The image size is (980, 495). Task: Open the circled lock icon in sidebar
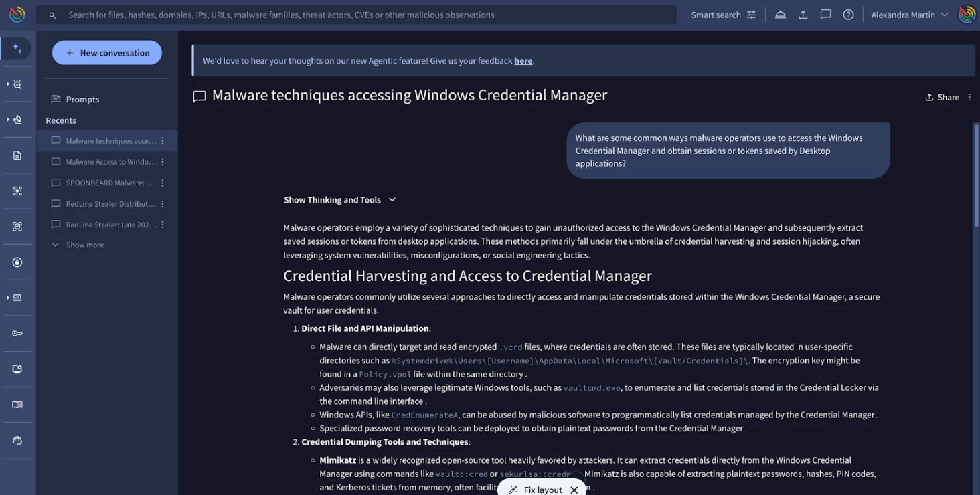pos(17,262)
